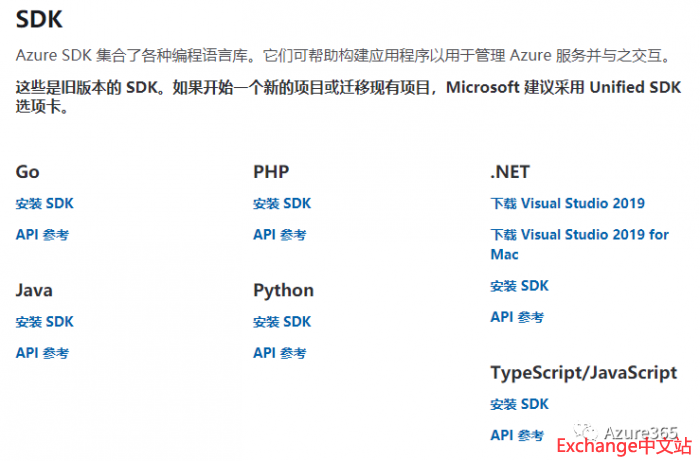Viewport: 700px width, 461px height.
Task: Open the API 参考 link under Go
Action: point(42,235)
